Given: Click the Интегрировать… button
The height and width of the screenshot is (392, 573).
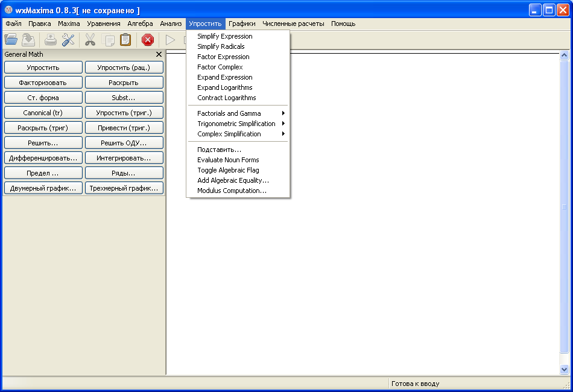Looking at the screenshot, I should tap(124, 158).
